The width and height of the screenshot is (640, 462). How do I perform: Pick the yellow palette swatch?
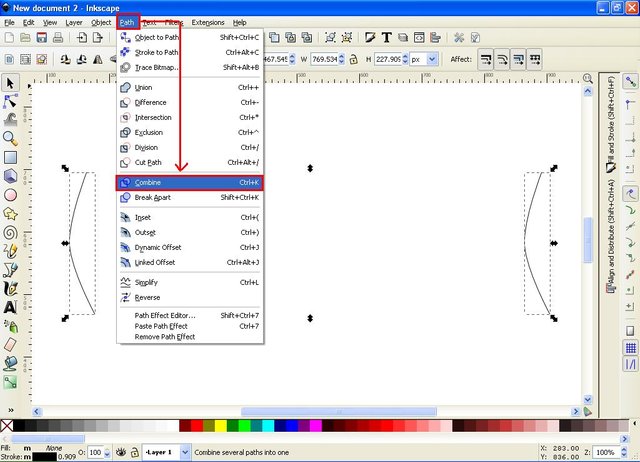(x=221, y=426)
